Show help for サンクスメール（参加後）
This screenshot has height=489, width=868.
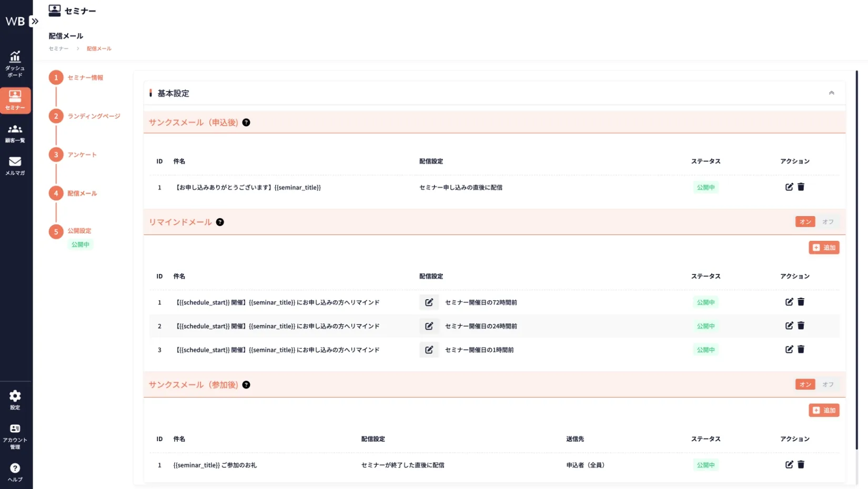[246, 385]
